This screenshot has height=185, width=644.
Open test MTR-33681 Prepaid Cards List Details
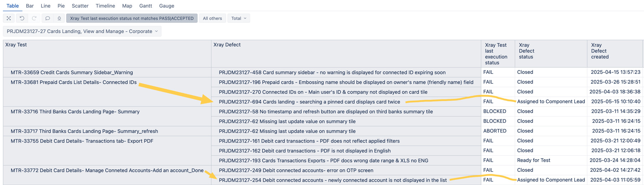pos(73,82)
